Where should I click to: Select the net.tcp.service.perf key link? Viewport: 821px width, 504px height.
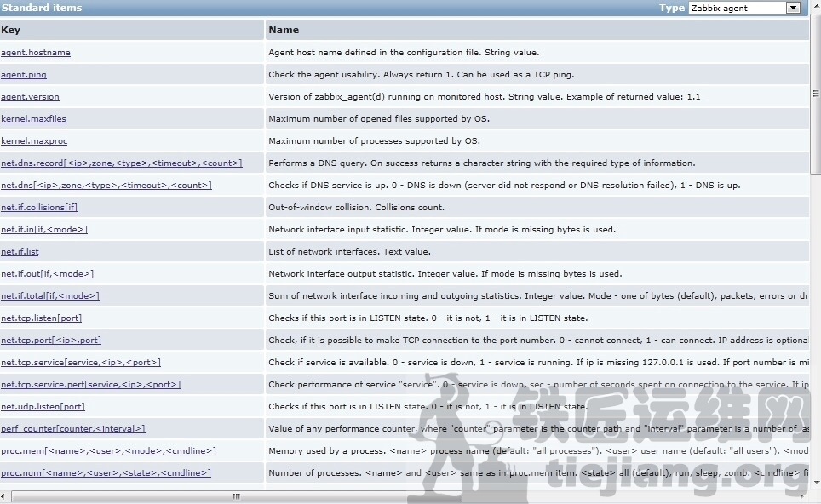pyautogui.click(x=91, y=385)
